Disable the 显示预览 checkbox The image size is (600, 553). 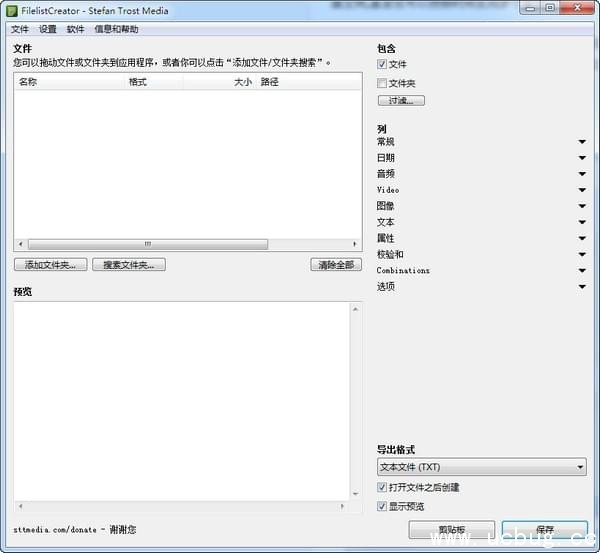(x=382, y=506)
